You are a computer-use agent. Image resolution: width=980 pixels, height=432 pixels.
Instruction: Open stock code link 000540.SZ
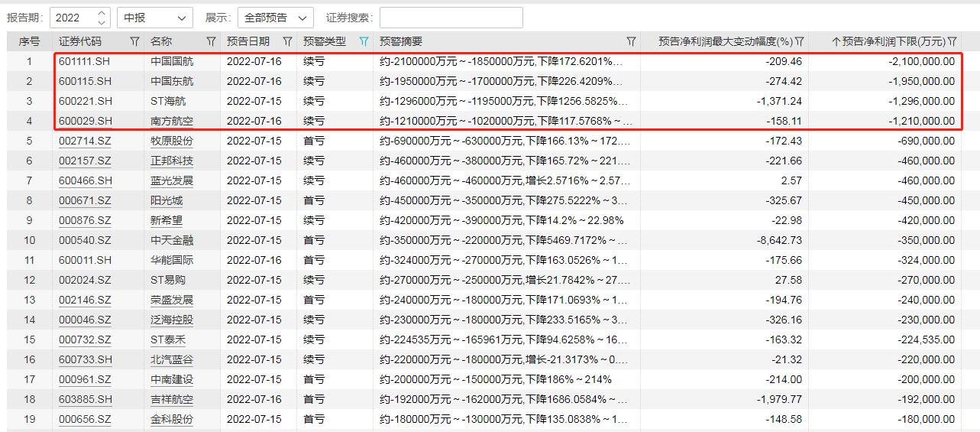(x=85, y=240)
